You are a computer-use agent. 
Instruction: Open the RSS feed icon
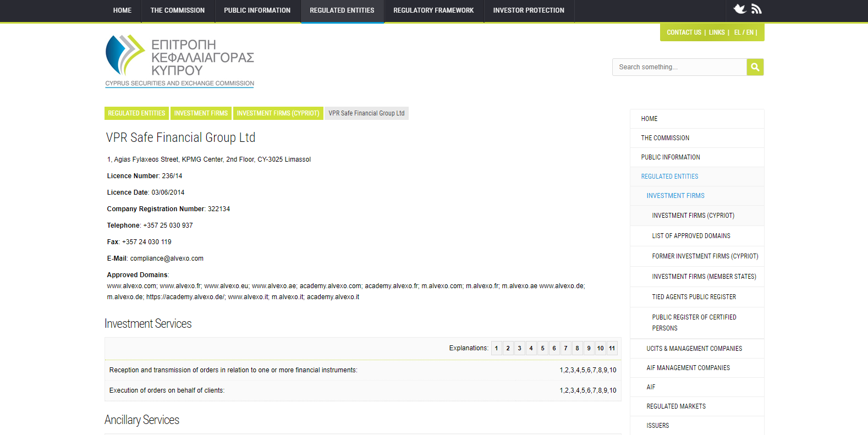coord(756,9)
